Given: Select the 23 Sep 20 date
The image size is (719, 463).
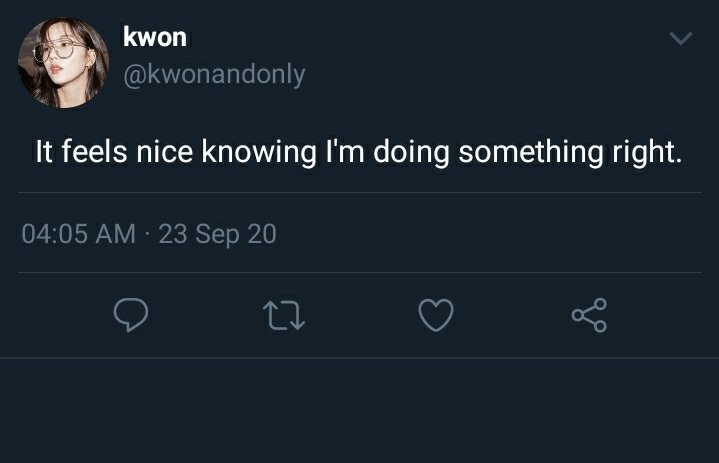Looking at the screenshot, I should click(x=217, y=234).
